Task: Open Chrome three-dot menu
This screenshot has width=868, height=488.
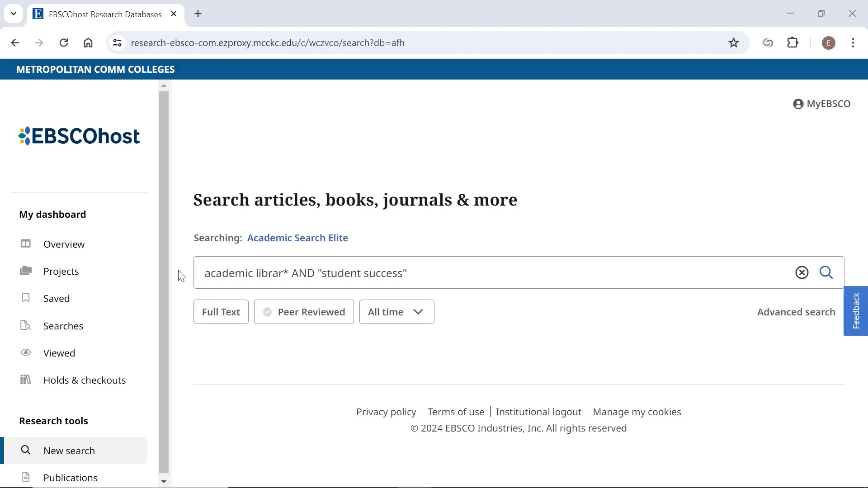Action: point(853,43)
